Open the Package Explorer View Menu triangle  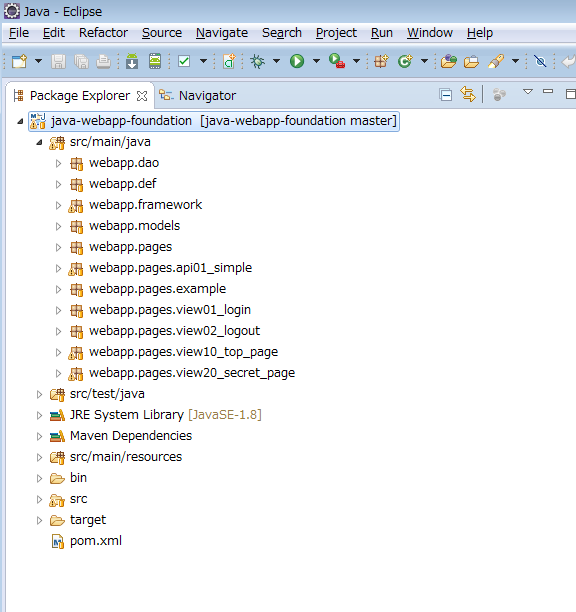528,92
